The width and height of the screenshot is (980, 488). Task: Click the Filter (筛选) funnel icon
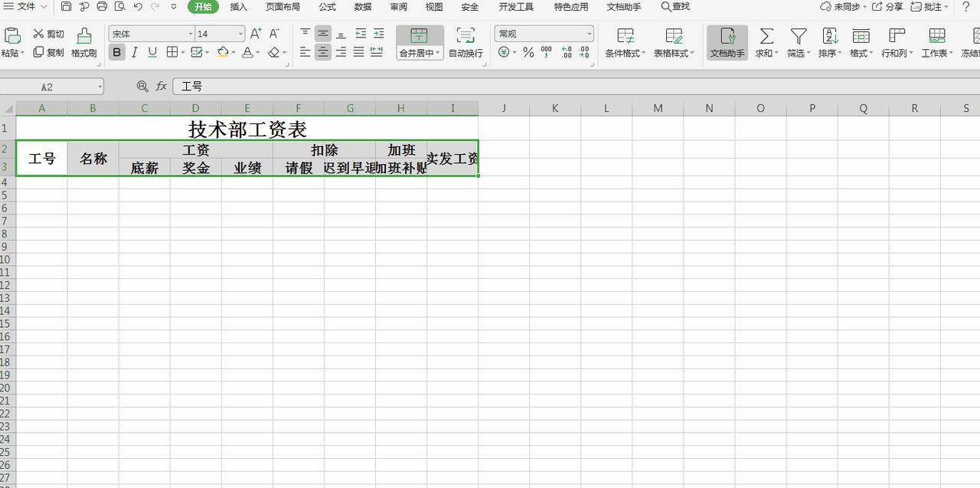click(799, 36)
